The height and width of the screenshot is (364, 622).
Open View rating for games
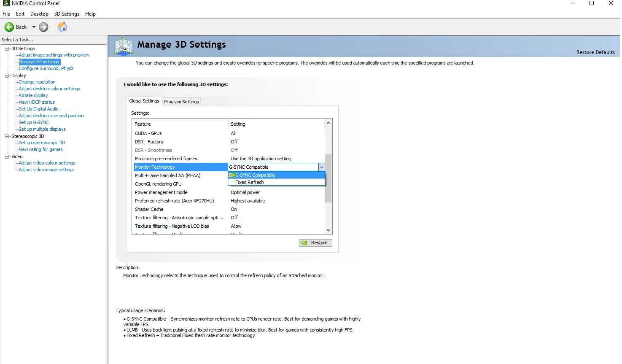click(40, 149)
